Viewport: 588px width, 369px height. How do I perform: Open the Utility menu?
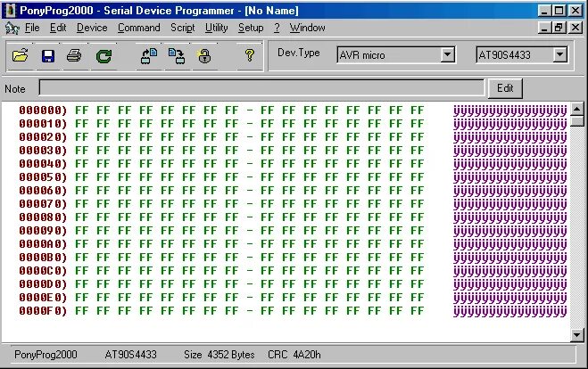217,28
